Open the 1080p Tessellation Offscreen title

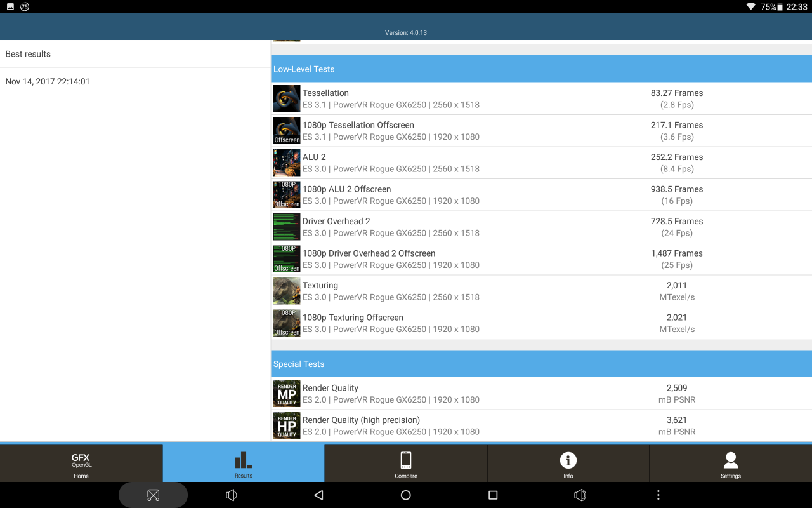point(358,125)
